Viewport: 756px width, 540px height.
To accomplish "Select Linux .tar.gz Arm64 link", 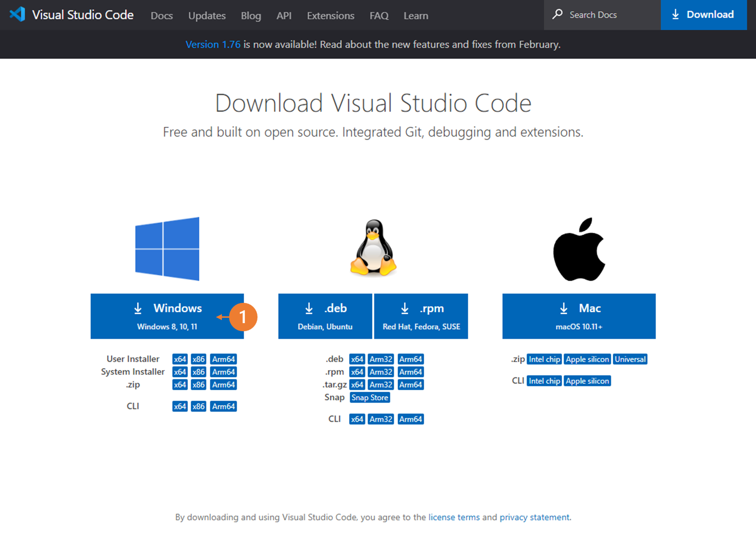I will click(x=411, y=384).
